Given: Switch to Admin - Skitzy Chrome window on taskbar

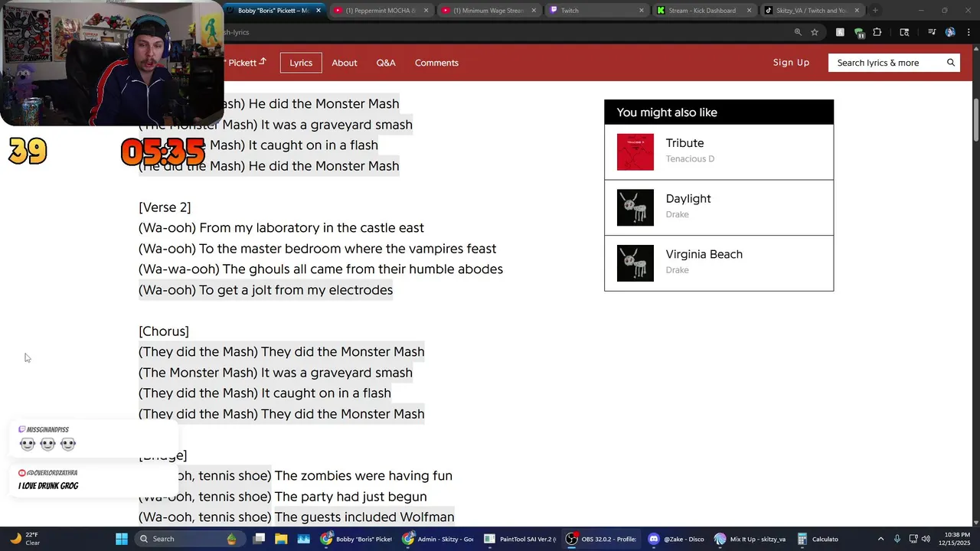Looking at the screenshot, I should pos(438,539).
